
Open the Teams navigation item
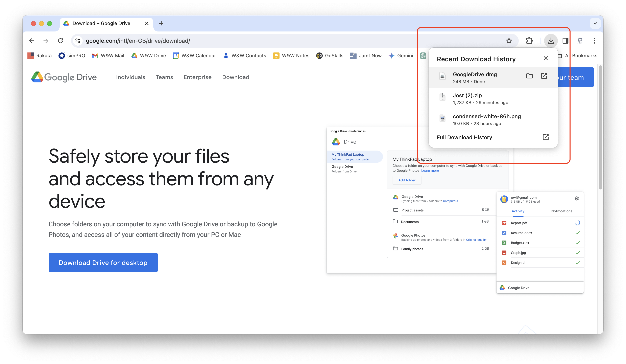pyautogui.click(x=164, y=77)
